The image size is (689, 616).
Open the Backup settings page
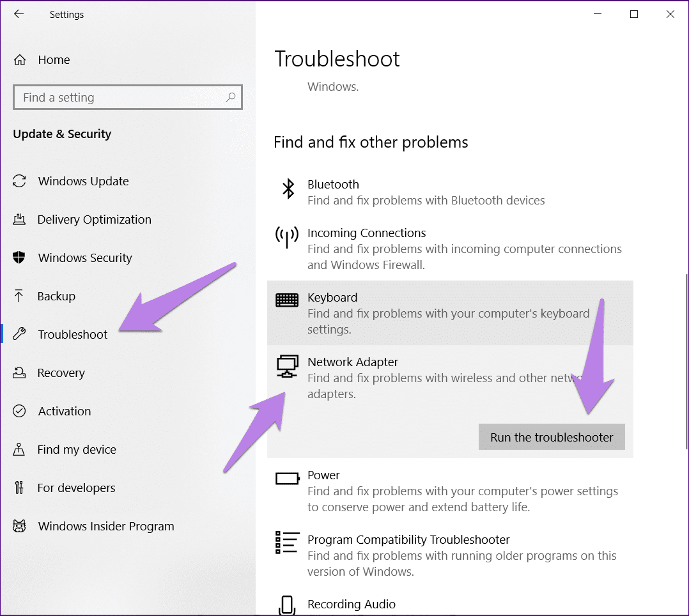pyautogui.click(x=56, y=296)
